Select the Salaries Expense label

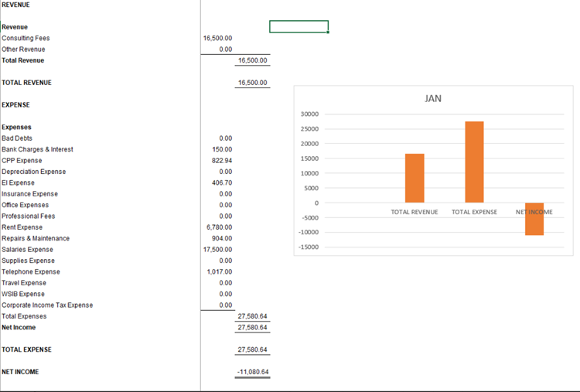coord(27,249)
